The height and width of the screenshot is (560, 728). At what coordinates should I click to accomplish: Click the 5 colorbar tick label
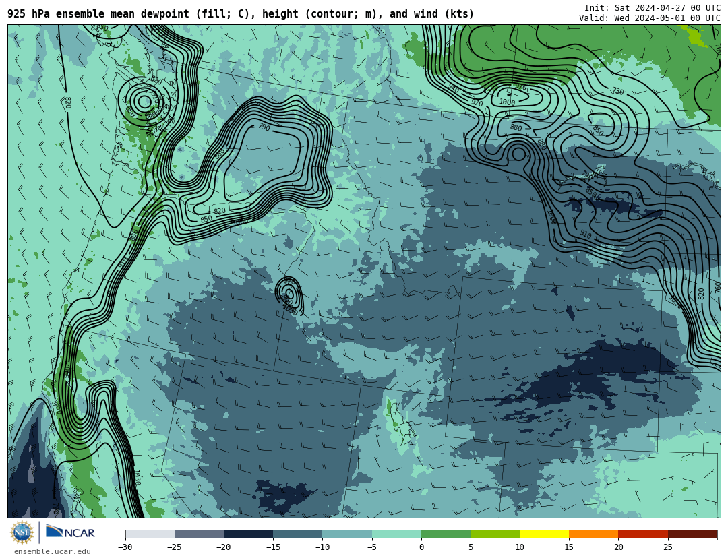471,547
